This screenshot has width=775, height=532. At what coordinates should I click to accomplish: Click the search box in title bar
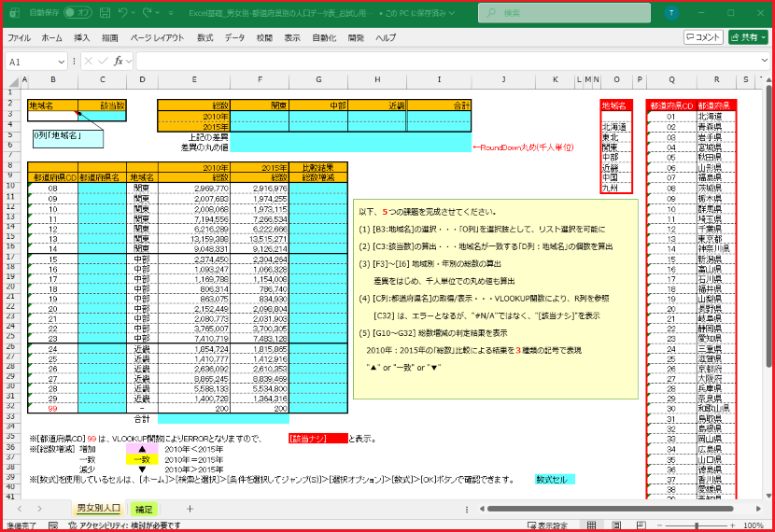565,13
